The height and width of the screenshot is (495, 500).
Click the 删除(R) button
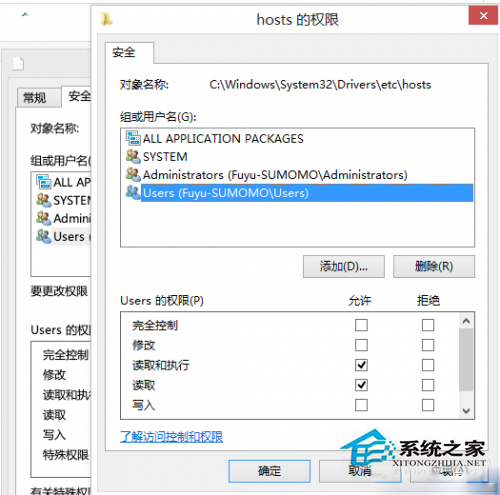[x=434, y=266]
